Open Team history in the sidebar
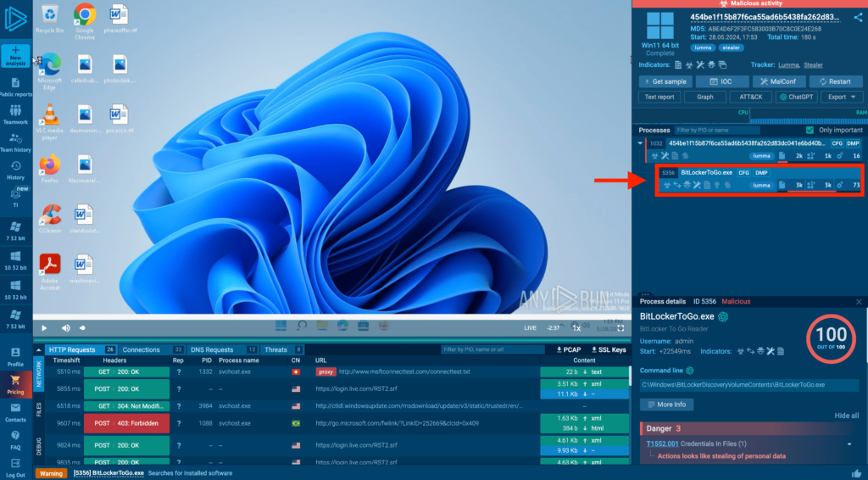Screen dimensions: 868x480 (x=15, y=142)
